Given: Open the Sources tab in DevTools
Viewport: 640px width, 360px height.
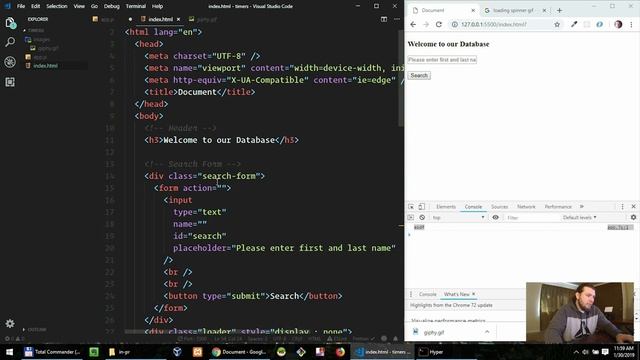Looking at the screenshot, I should pos(500,207).
